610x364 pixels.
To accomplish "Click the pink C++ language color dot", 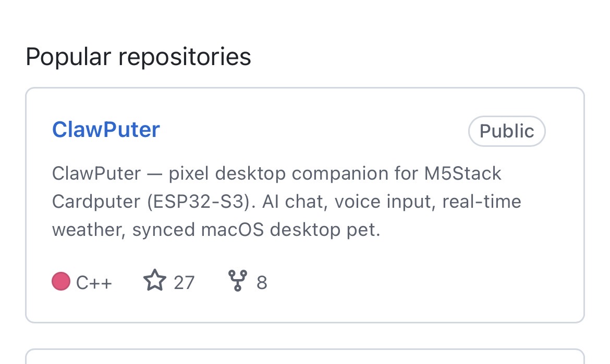I will tap(61, 281).
